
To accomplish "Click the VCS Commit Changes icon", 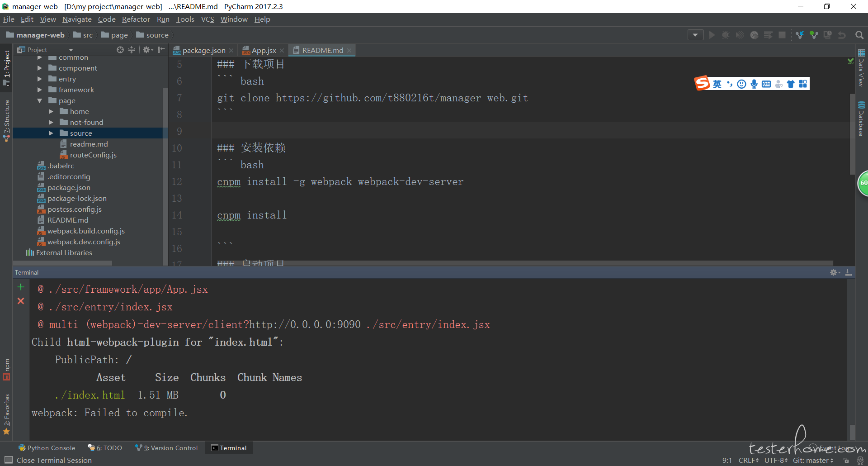I will click(814, 35).
